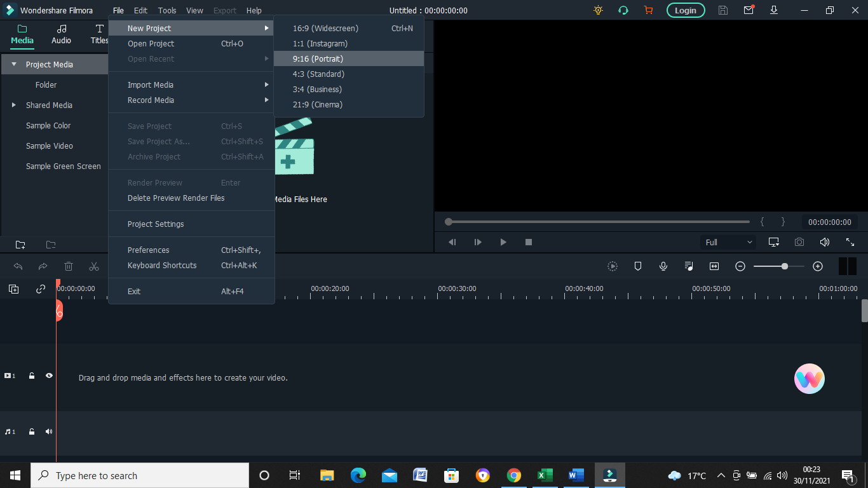Open the Tools menu
Viewport: 868px width, 488px height.
[167, 10]
